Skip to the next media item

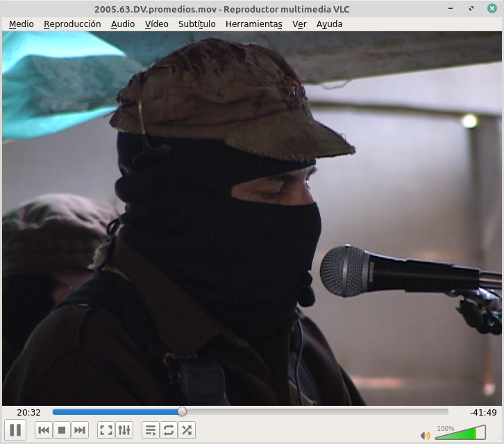point(80,430)
